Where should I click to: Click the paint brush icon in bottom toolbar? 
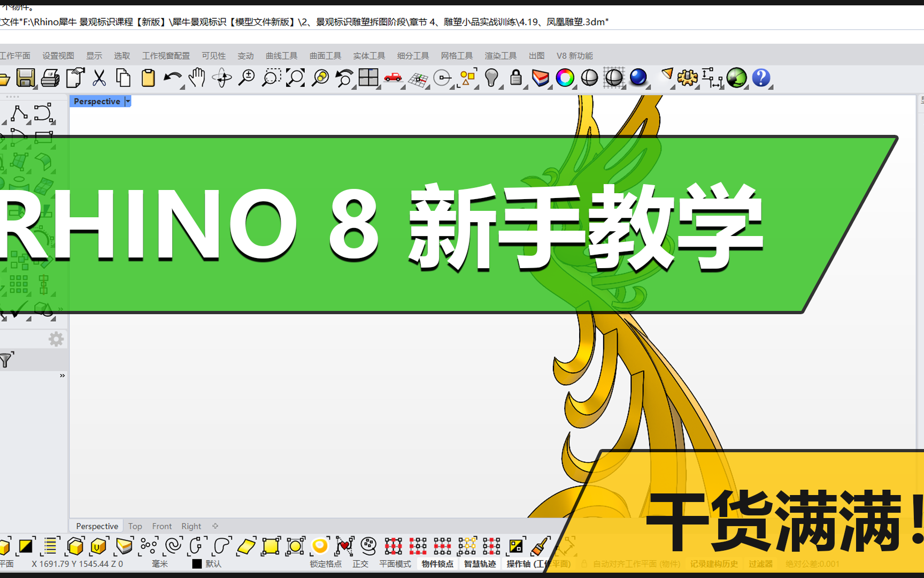tap(540, 546)
